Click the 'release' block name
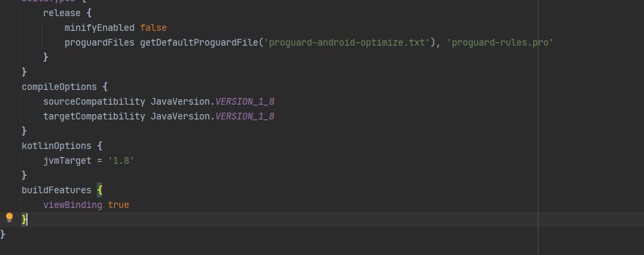Screen dimensions: 644x255 [62, 13]
